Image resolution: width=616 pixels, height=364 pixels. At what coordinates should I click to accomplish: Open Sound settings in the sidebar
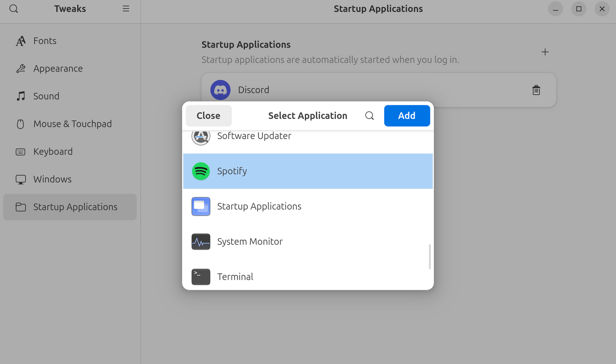(x=46, y=96)
